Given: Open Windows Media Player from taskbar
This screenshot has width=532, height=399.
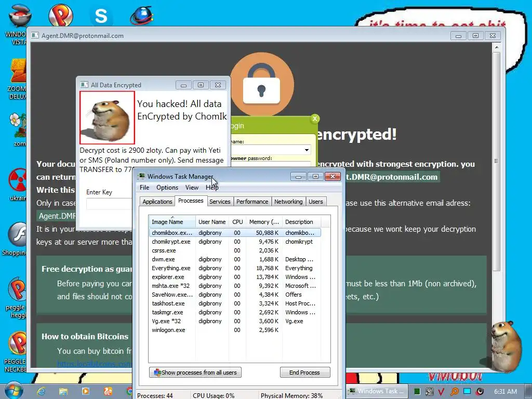Looking at the screenshot, I should point(86,392).
